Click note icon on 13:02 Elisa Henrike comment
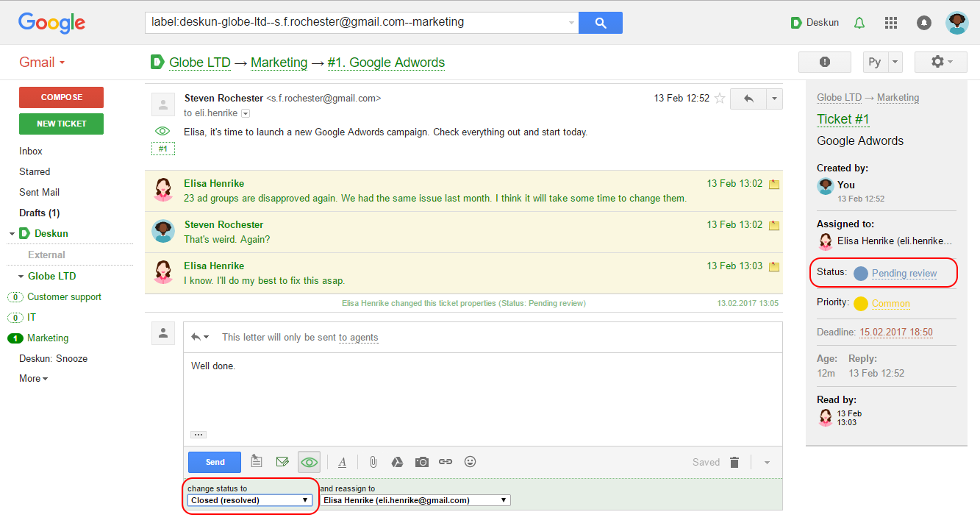980x523 pixels. point(773,184)
